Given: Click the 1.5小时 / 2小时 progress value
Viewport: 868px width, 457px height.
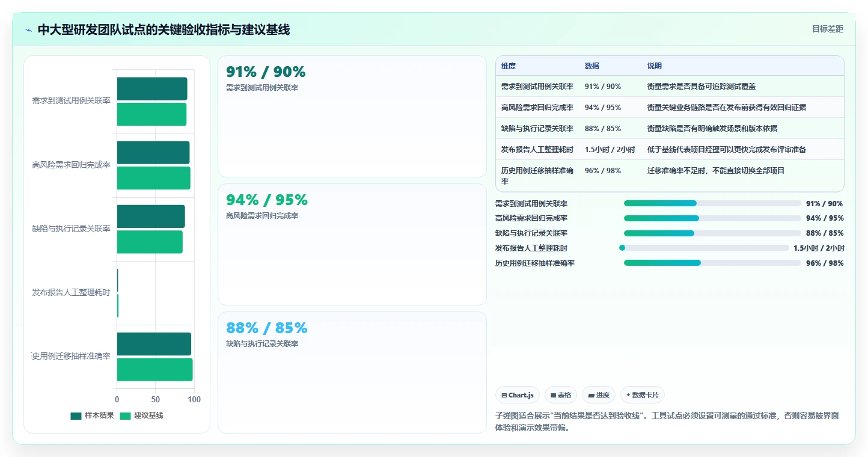Looking at the screenshot, I should tap(819, 248).
